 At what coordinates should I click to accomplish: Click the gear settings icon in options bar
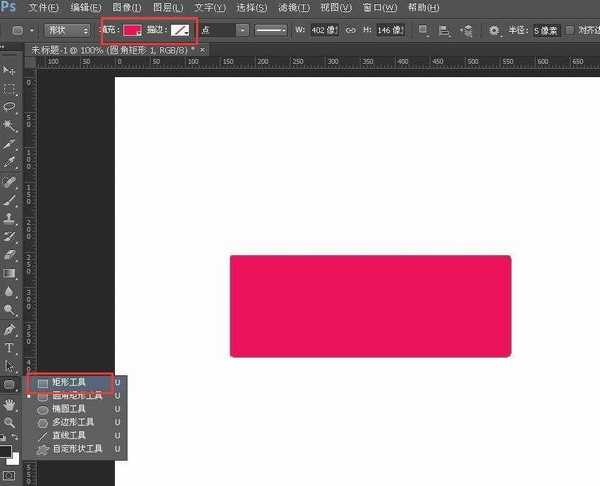(x=494, y=30)
